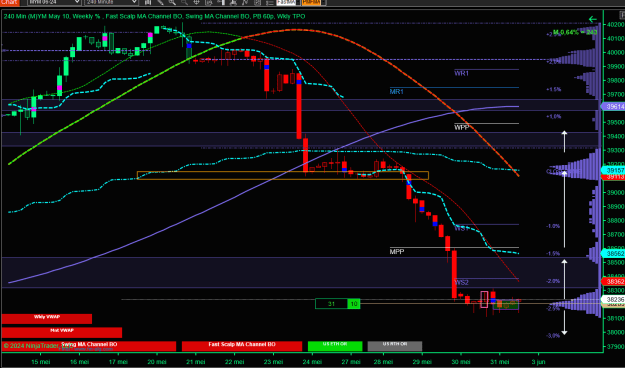Click the cyan 38562 price marker
The width and height of the screenshot is (625, 368).
[613, 254]
